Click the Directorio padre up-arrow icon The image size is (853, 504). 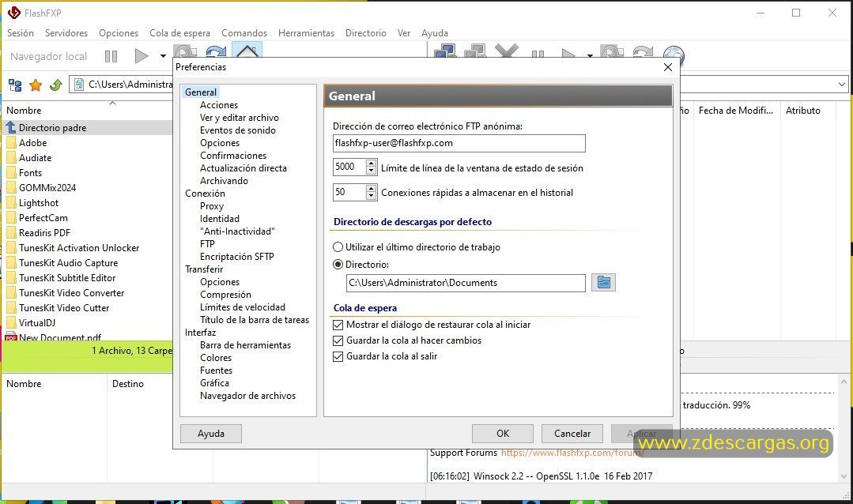click(x=11, y=128)
